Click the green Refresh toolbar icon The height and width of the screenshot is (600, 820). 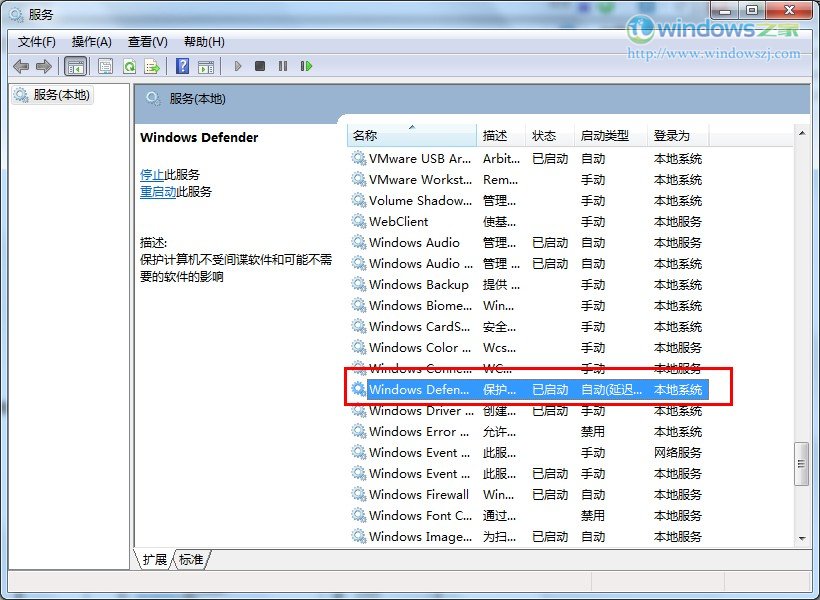(129, 66)
